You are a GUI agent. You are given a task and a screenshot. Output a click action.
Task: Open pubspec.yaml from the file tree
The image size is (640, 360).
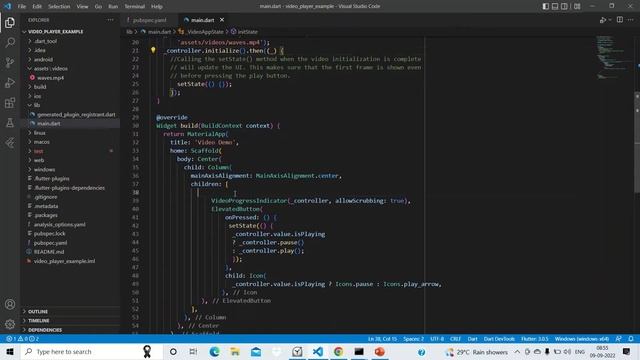(x=51, y=243)
